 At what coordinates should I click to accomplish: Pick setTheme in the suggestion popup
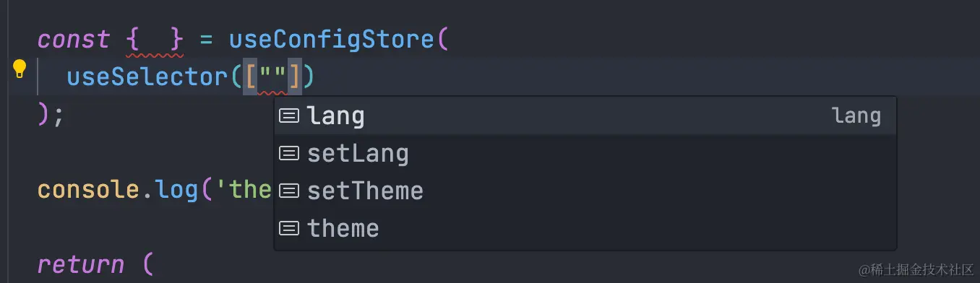[585, 191]
